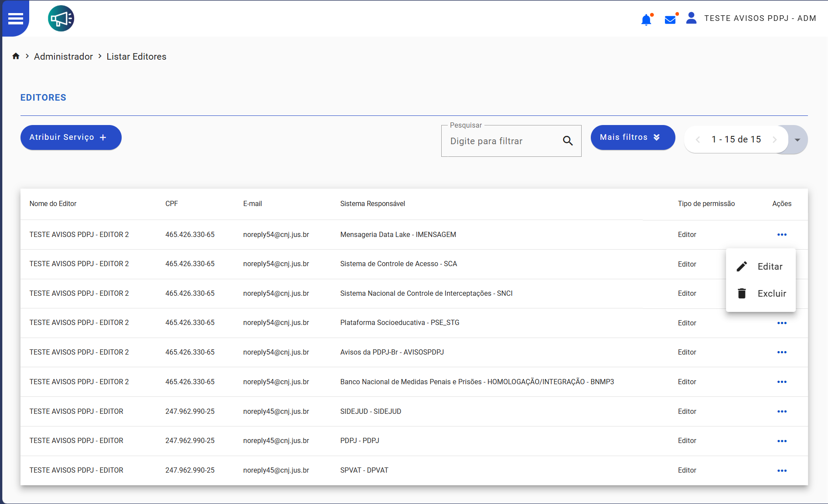
Task: Open the hamburger navigation menu
Action: coord(16,19)
